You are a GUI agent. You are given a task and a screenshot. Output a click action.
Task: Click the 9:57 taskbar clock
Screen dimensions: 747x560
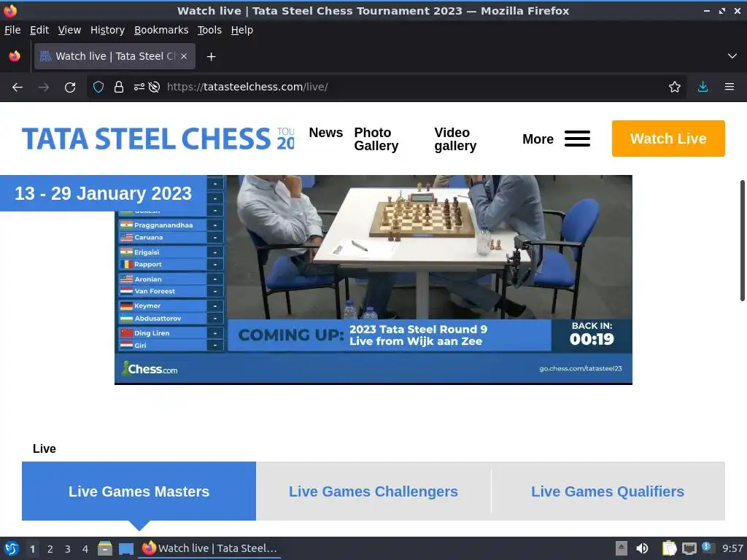(x=732, y=548)
